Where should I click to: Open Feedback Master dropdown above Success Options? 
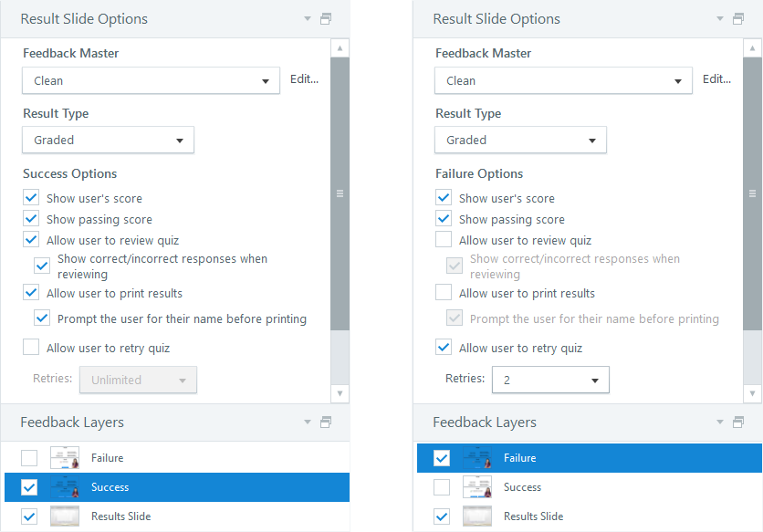pyautogui.click(x=151, y=80)
